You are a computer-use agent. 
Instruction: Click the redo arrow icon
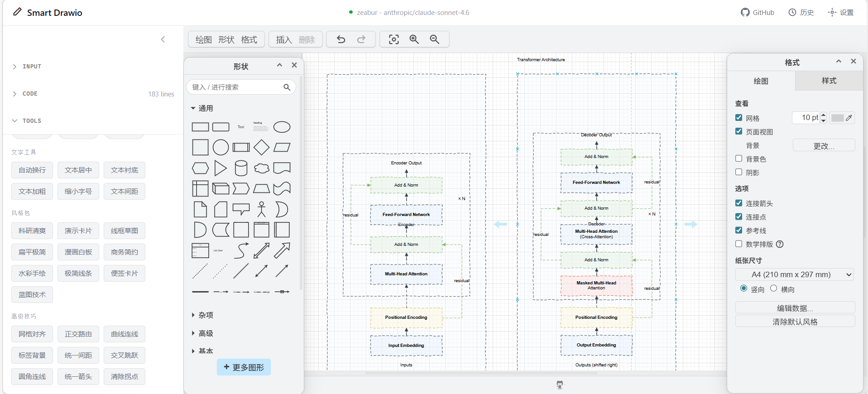[x=361, y=39]
